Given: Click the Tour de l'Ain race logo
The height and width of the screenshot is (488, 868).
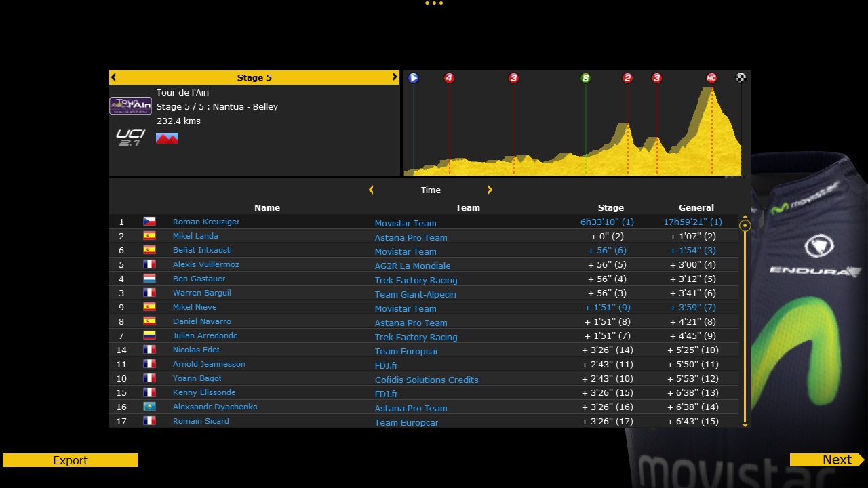Looking at the screenshot, I should pos(131,106).
